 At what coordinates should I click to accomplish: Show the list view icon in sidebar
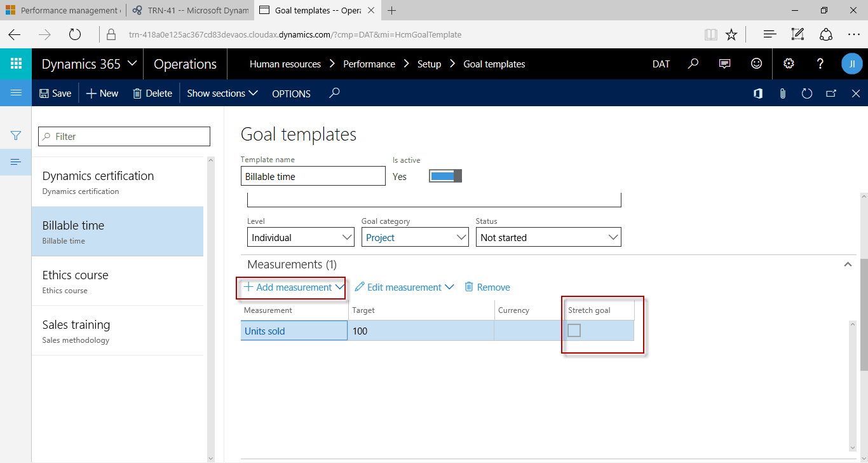16,162
